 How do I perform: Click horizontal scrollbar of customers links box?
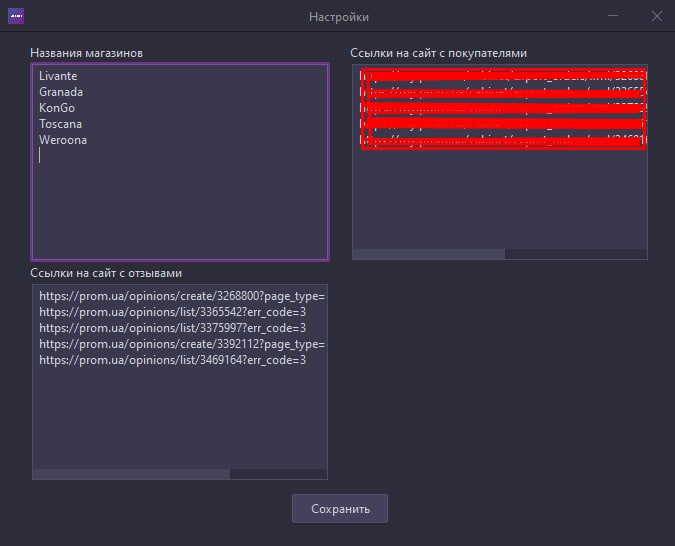pos(429,254)
